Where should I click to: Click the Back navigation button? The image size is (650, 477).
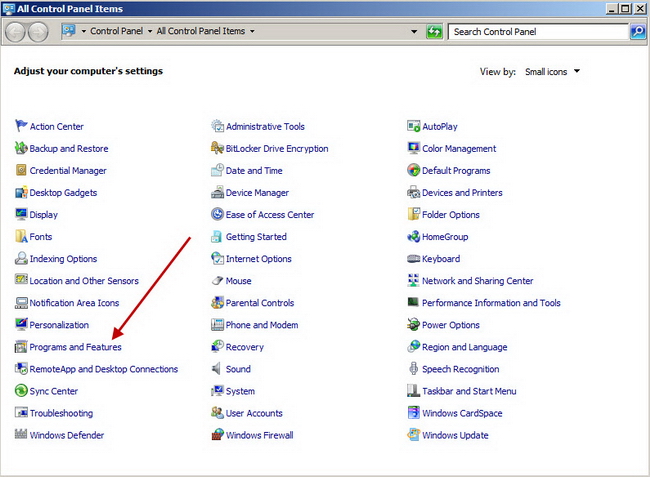pos(15,32)
